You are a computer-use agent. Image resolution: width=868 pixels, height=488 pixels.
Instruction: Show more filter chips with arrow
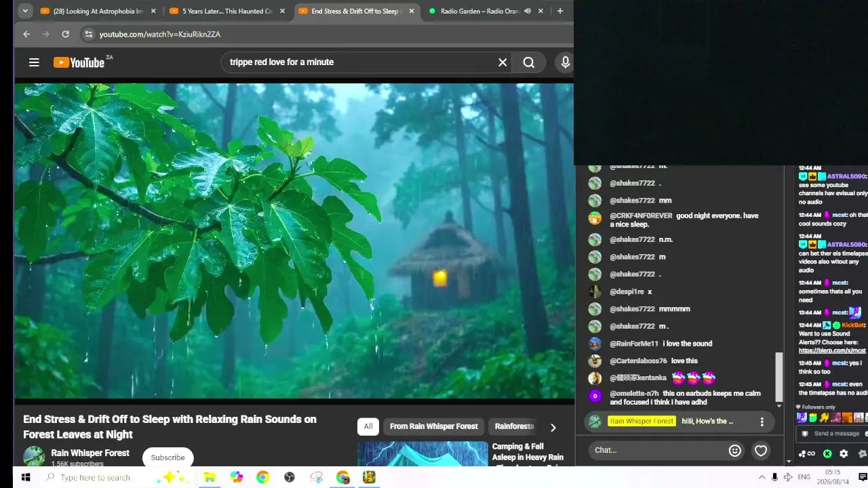click(x=553, y=427)
